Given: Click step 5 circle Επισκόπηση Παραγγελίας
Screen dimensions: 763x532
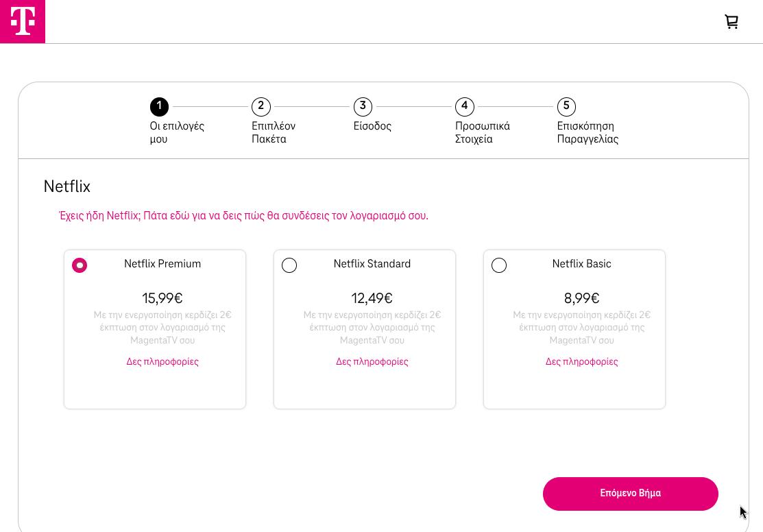Looking at the screenshot, I should (566, 106).
